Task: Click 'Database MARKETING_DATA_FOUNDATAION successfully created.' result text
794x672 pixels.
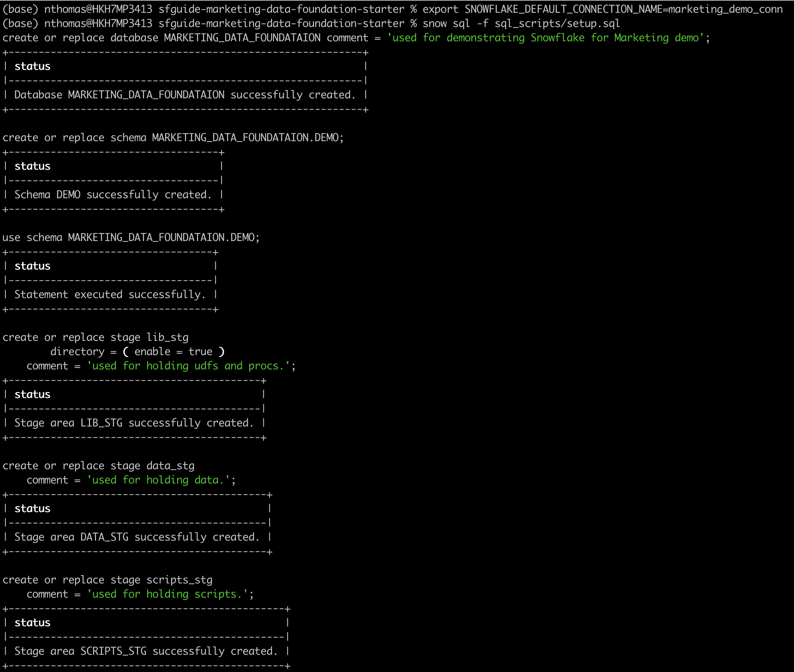Action: [x=185, y=95]
